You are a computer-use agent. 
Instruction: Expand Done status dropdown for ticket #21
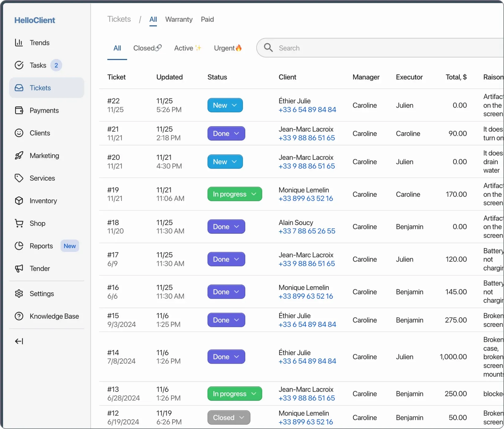tap(226, 134)
